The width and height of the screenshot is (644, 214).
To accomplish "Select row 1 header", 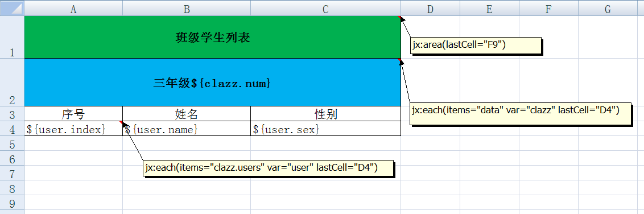I will (12, 37).
